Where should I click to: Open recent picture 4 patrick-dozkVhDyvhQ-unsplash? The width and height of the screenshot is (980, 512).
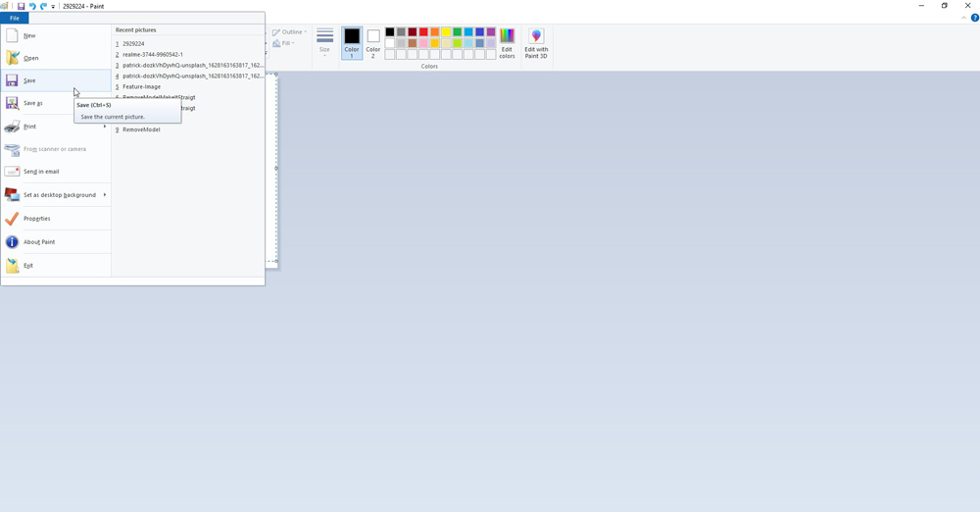point(188,76)
